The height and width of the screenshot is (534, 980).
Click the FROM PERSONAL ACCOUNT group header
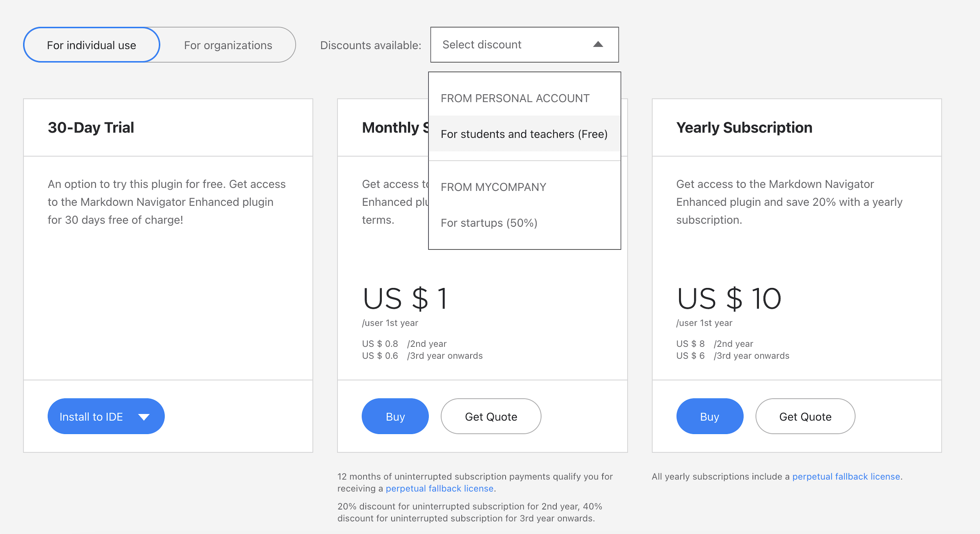515,98
